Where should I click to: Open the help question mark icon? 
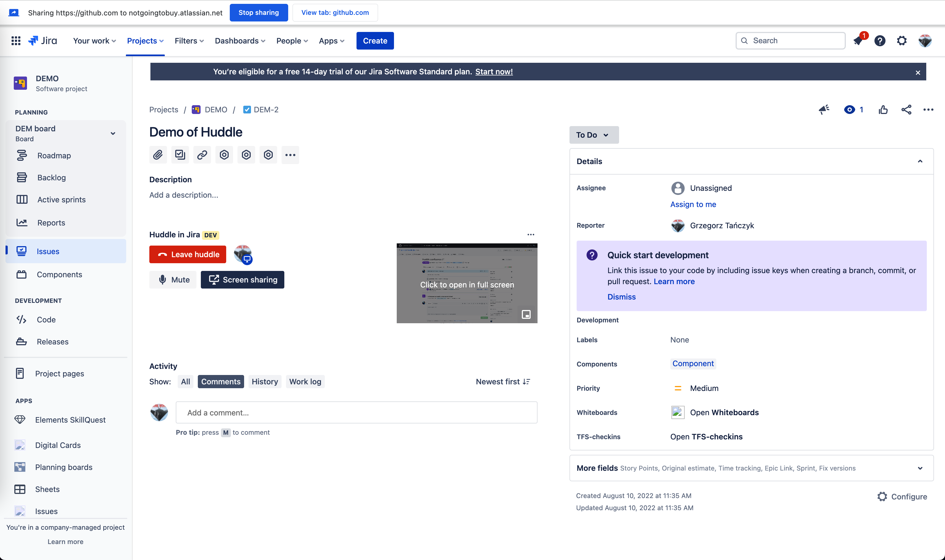pos(880,41)
